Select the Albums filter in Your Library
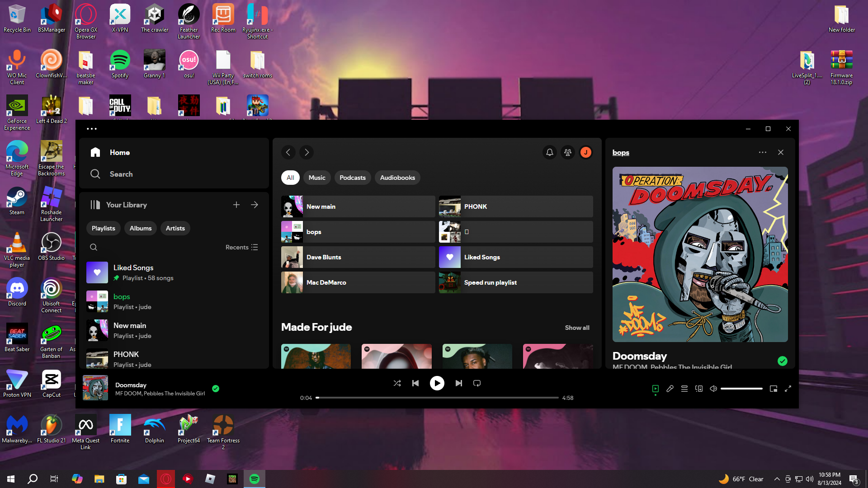 141,228
